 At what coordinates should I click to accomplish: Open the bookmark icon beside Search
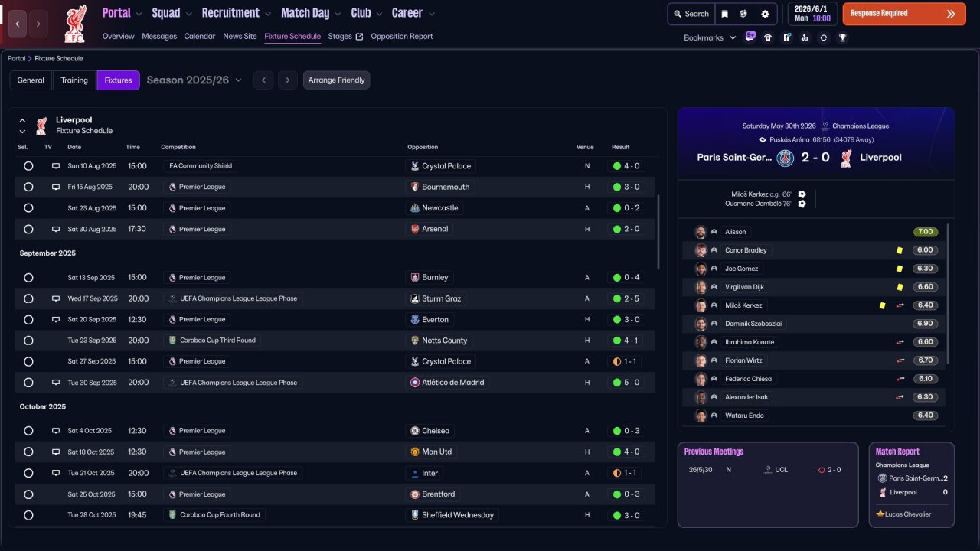[724, 14]
